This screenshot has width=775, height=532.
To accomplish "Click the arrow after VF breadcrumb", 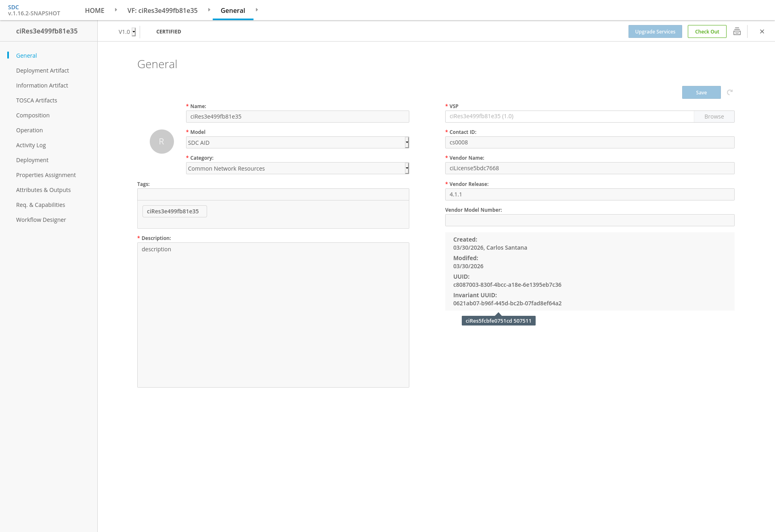I will tap(209, 10).
